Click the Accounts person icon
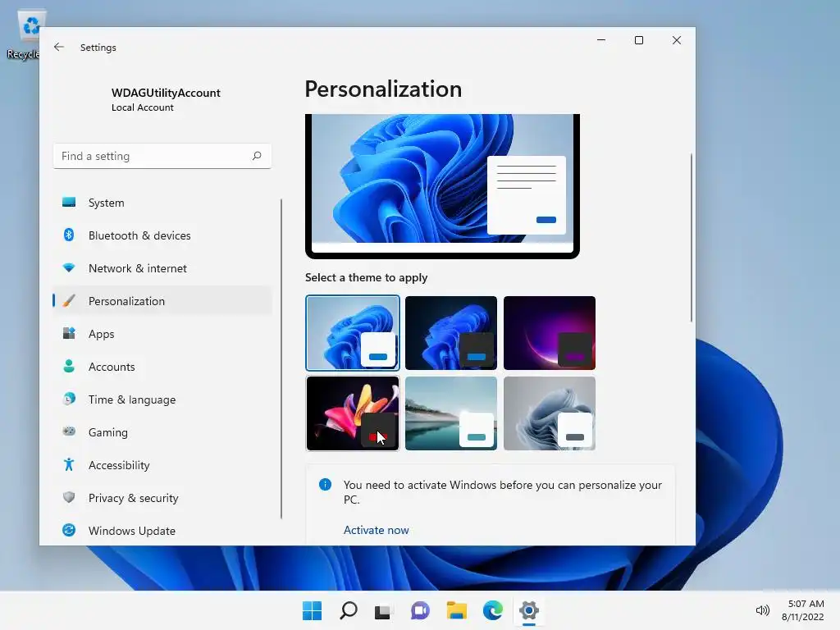This screenshot has width=840, height=630. 69,366
